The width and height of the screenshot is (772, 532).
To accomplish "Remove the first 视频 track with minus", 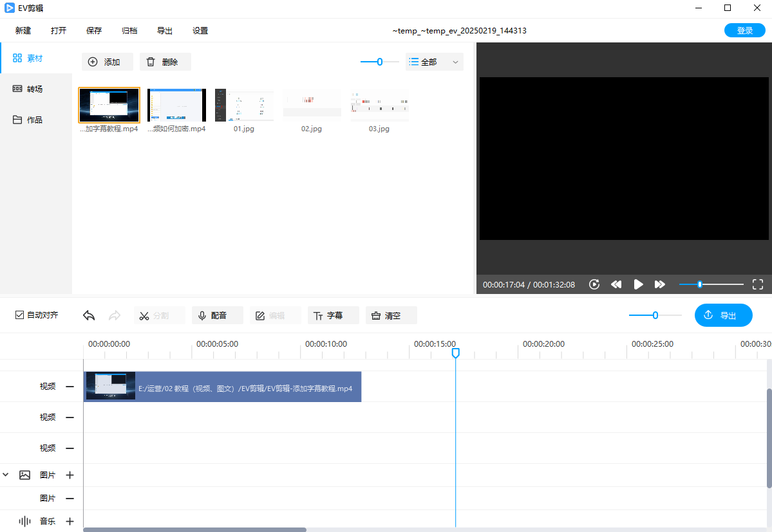I will 70,387.
